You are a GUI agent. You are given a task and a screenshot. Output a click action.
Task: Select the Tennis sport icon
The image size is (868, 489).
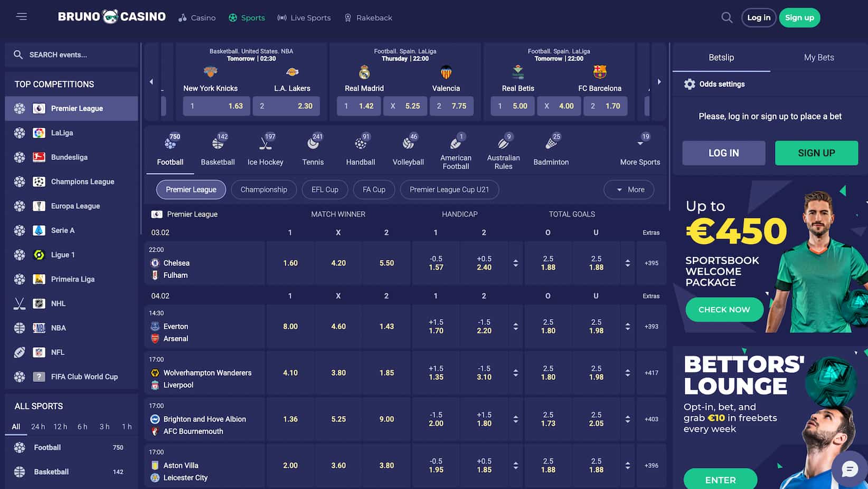click(313, 143)
